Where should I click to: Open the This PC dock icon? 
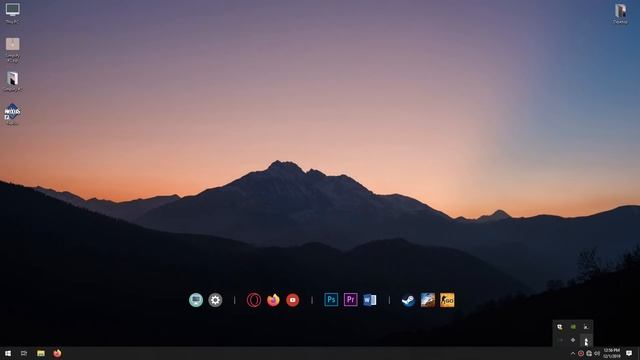196,300
